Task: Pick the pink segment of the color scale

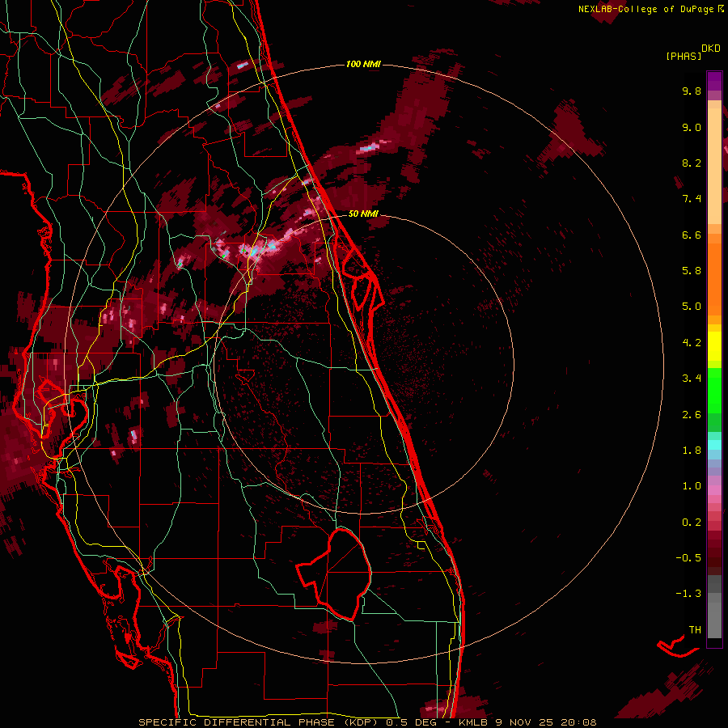Action: pyautogui.click(x=714, y=490)
